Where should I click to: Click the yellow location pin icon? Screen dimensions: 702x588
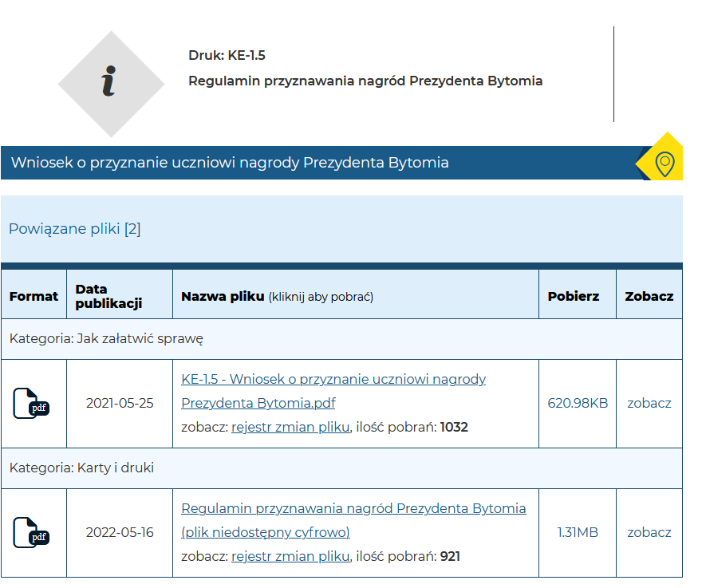point(665,164)
